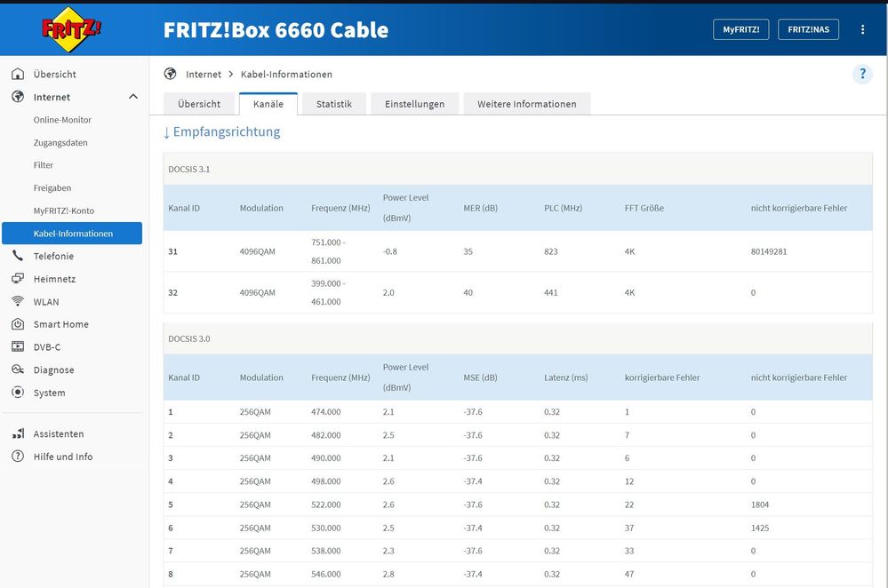The width and height of the screenshot is (888, 588).
Task: Click the MyFRITZ! button
Action: tap(740, 29)
